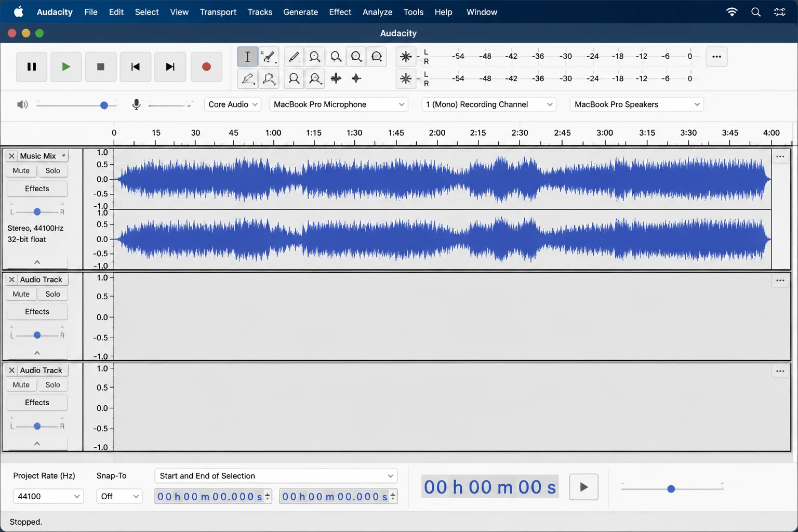Mute the first Audio Track
798x532 pixels.
pyautogui.click(x=21, y=294)
